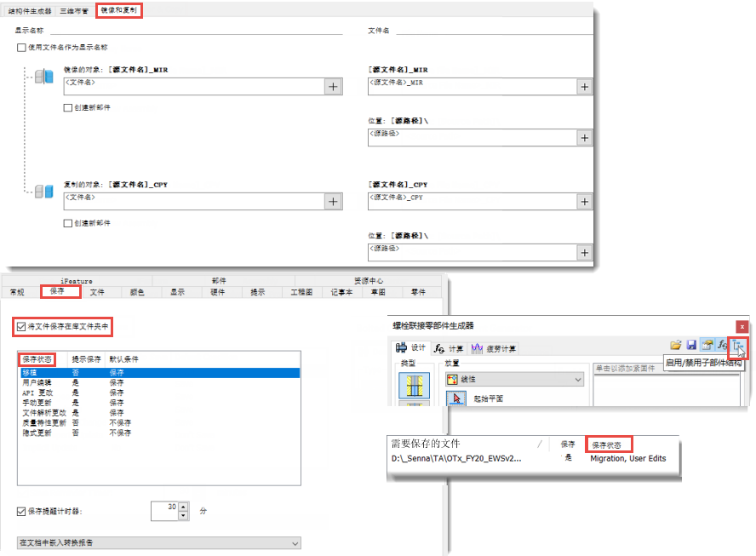Viewport: 756px width, 556px height.
Task: Click the 文件名 input field at top right
Action: coord(494,31)
